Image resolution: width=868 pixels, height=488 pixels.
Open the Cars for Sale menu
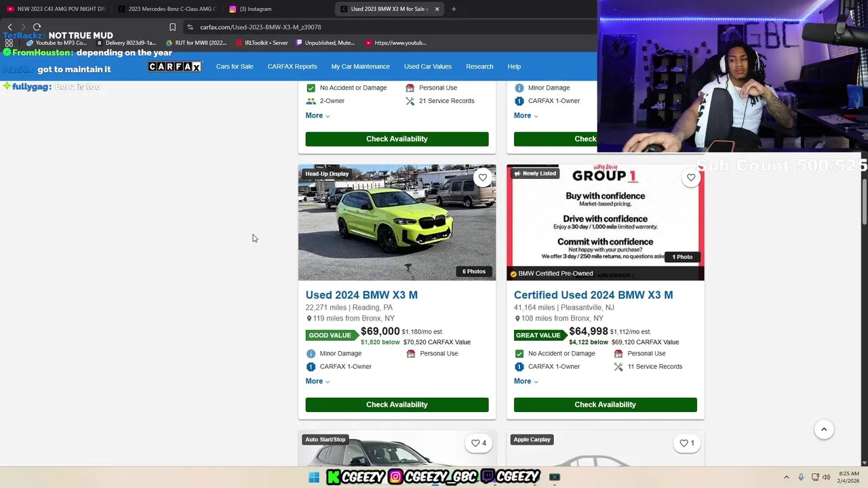pyautogui.click(x=235, y=66)
